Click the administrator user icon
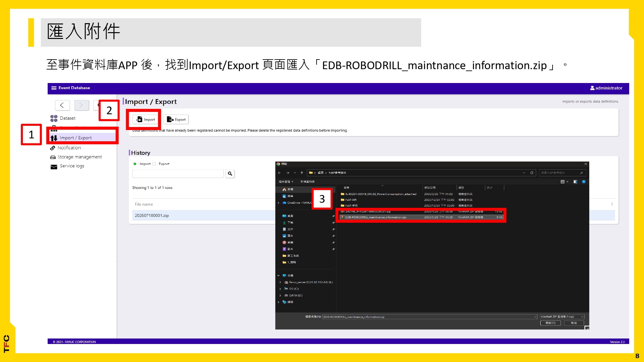The height and width of the screenshot is (362, 644). click(592, 88)
